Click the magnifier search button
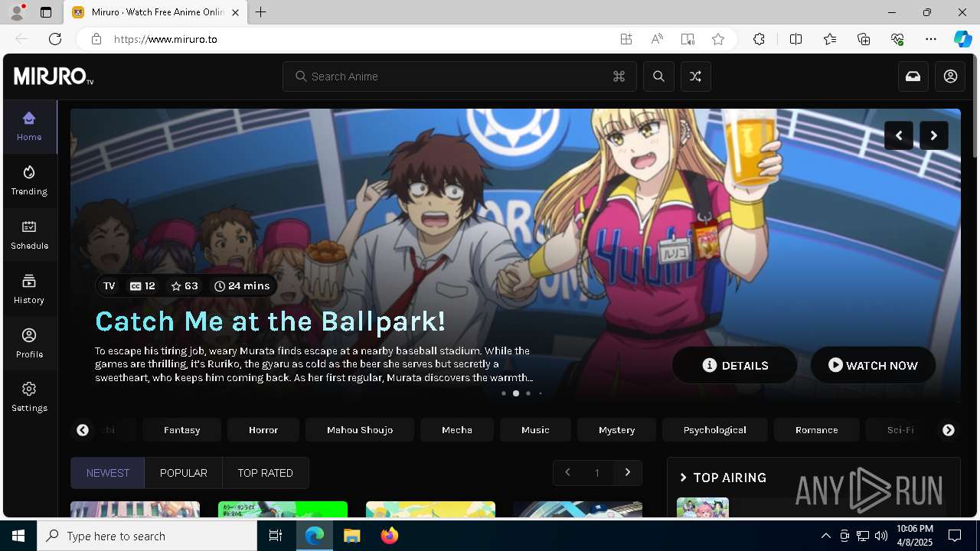The image size is (980, 551). click(x=658, y=77)
